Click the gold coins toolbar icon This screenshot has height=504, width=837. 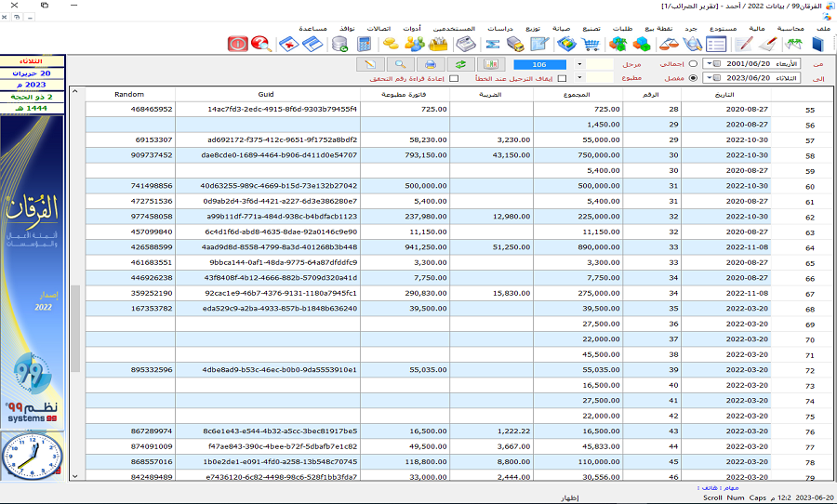(x=392, y=44)
